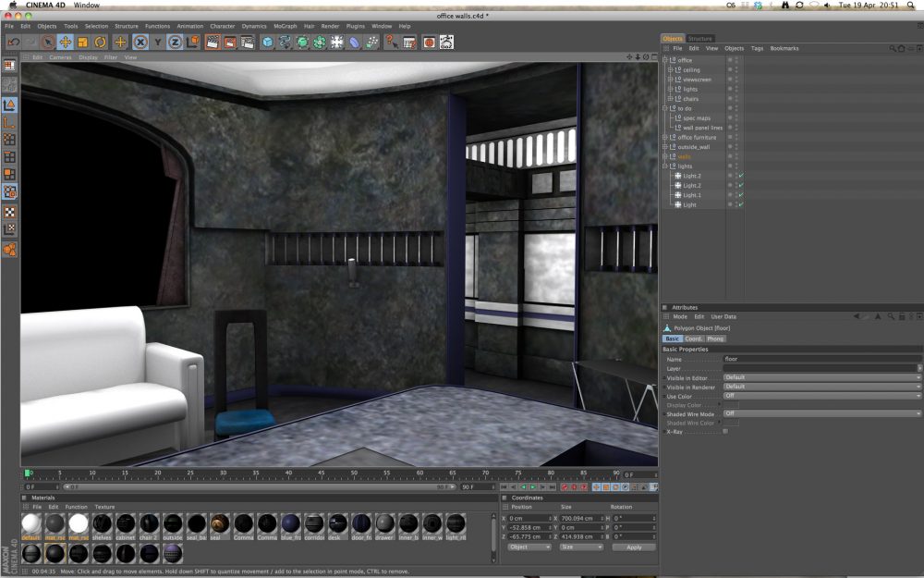This screenshot has width=924, height=578.
Task: Click the Undo arrow in the toolbar
Action: tap(13, 42)
